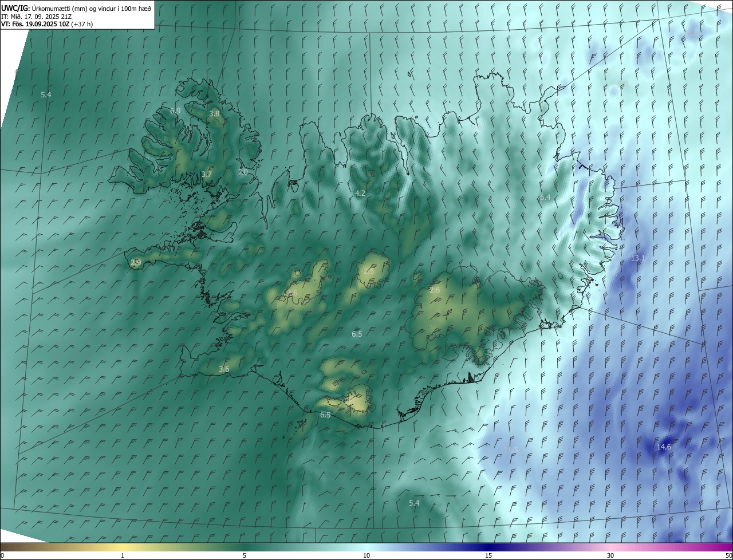Click the "5" label on the color scale
This screenshot has width=733, height=560.
point(245,555)
